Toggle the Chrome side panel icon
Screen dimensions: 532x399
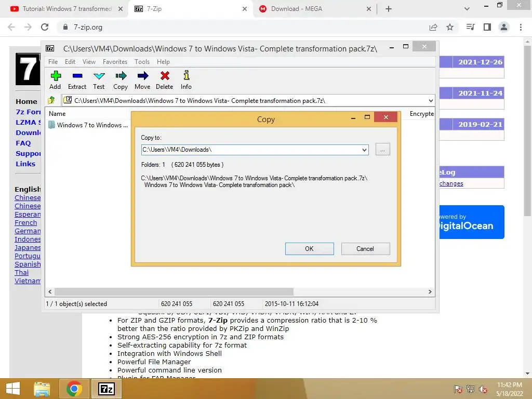(487, 27)
